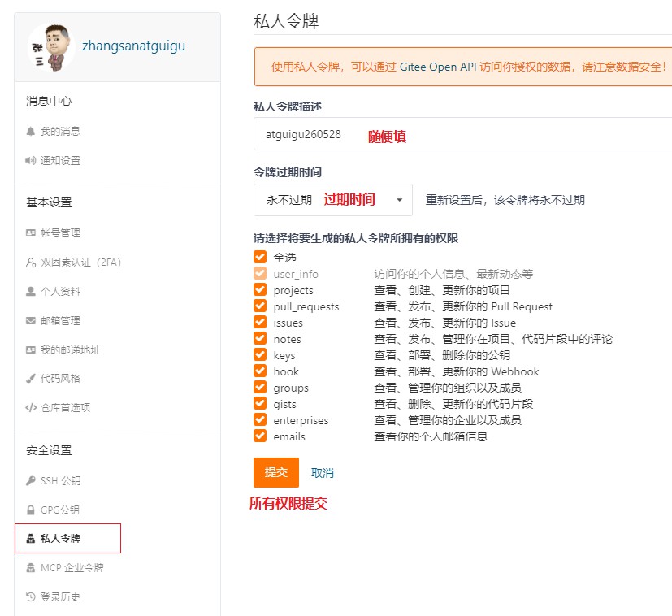
Task: Open the 邮箱管理 sidebar page
Action: coord(60,321)
